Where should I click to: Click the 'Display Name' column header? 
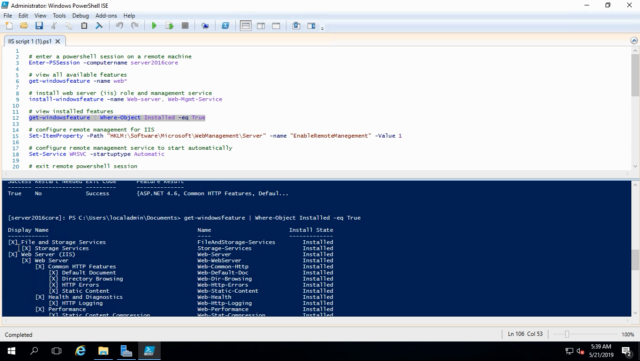point(28,230)
